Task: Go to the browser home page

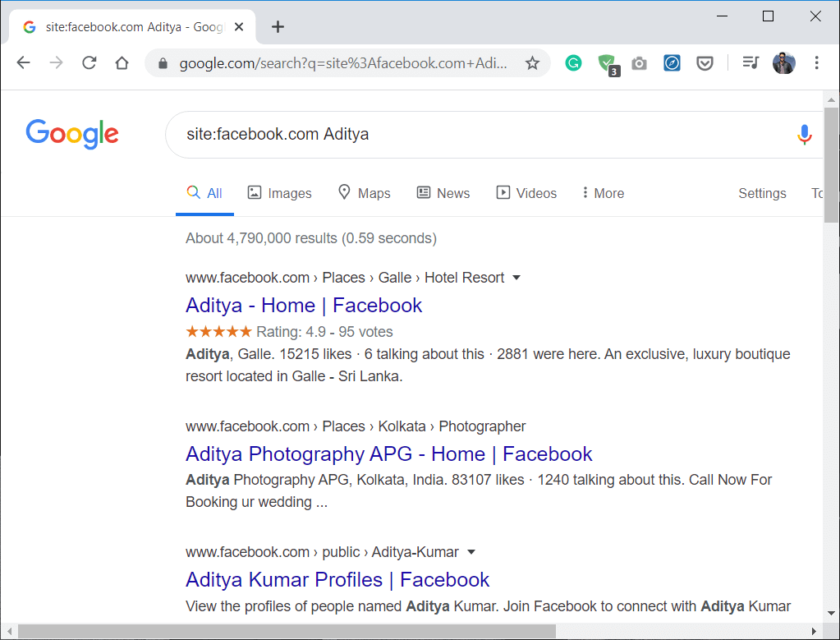Action: 122,62
